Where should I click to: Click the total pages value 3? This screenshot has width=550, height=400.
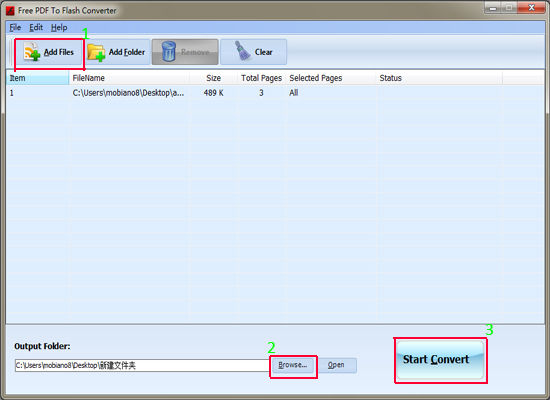pyautogui.click(x=261, y=93)
